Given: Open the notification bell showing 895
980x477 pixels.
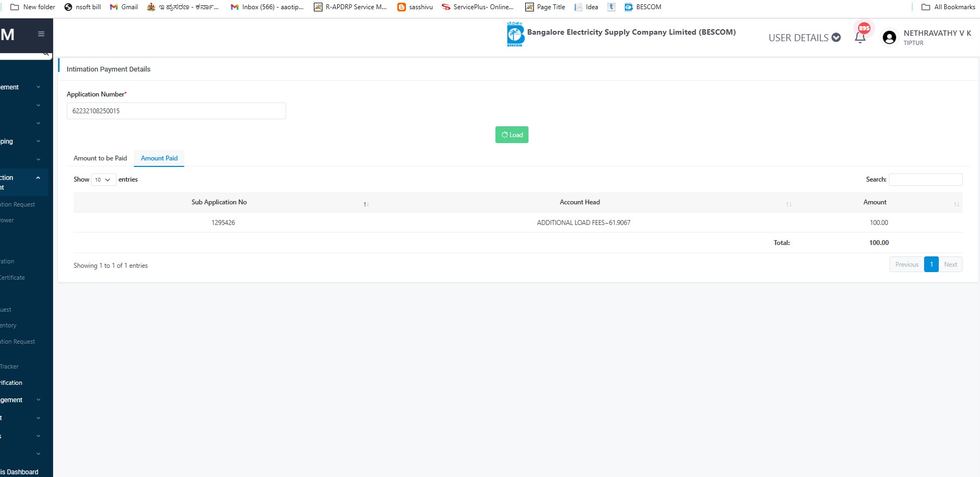Looking at the screenshot, I should [860, 36].
